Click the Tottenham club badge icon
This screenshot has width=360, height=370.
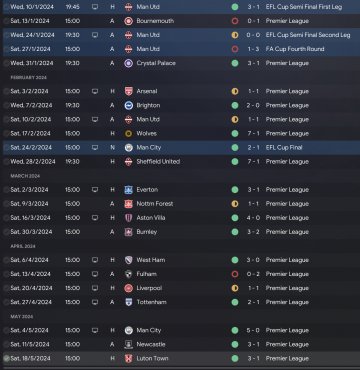click(x=128, y=302)
